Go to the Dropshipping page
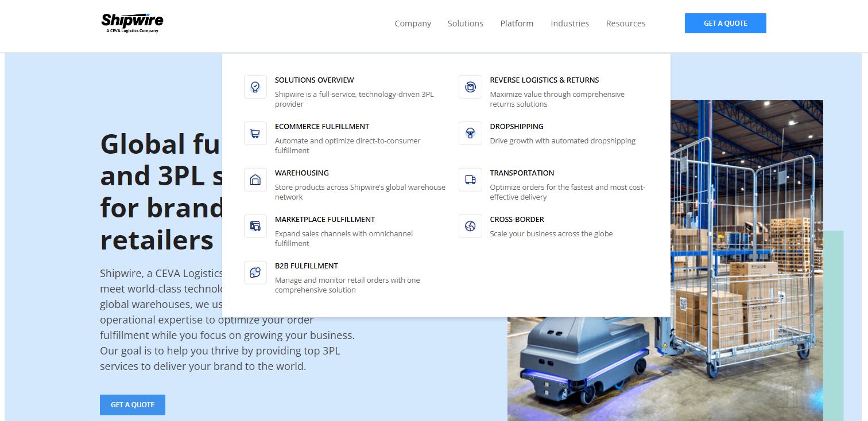 coord(517,127)
